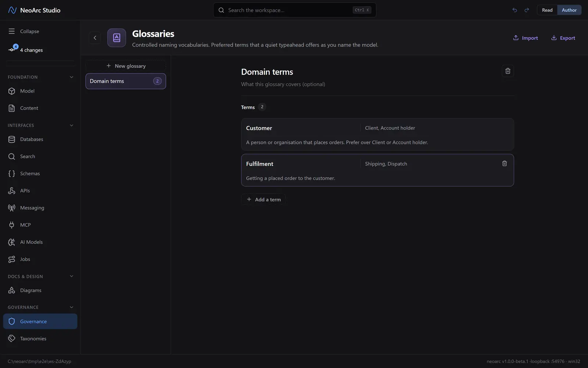Go back with the chevron button
588x368 pixels.
pos(95,38)
